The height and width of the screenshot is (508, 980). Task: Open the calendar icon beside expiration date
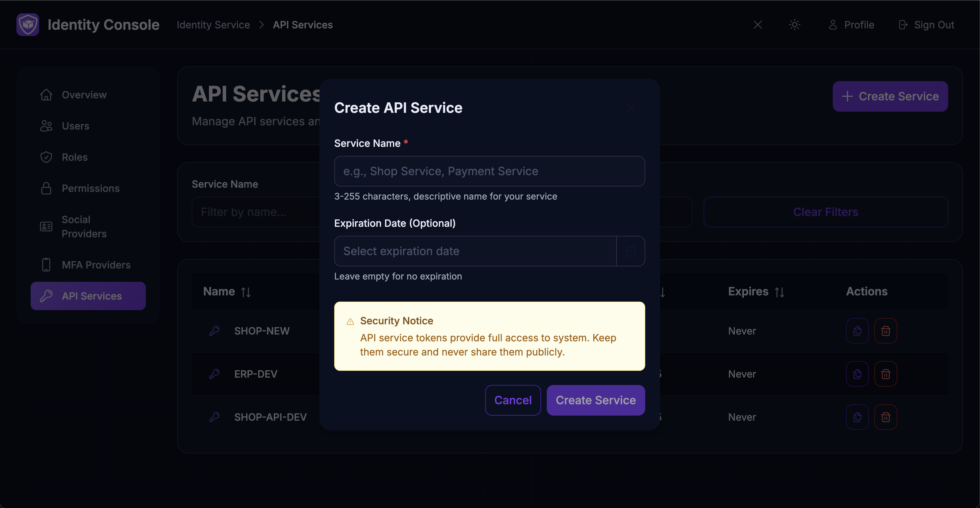(630, 251)
